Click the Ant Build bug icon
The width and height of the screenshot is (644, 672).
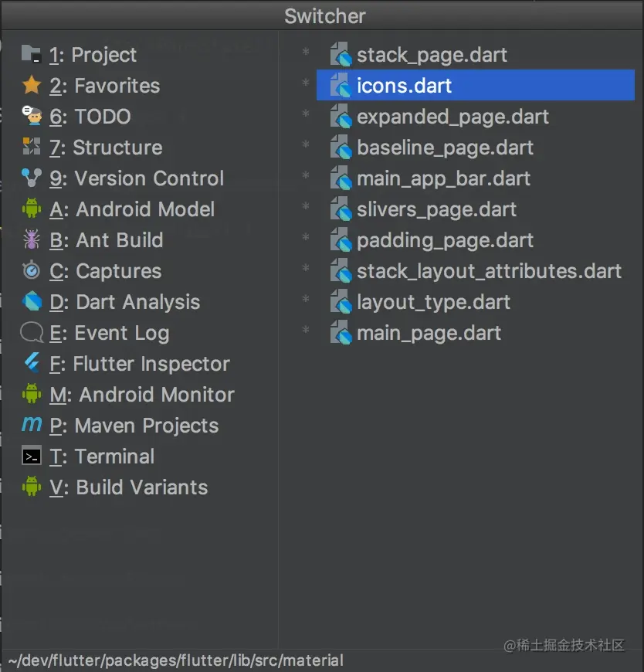(x=32, y=240)
